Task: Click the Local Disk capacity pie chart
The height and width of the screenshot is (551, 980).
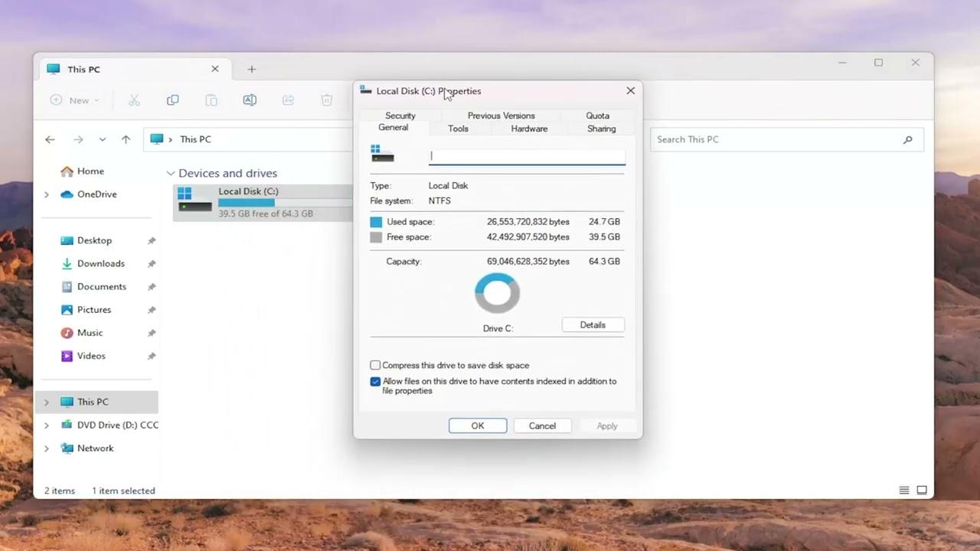Action: pos(497,292)
